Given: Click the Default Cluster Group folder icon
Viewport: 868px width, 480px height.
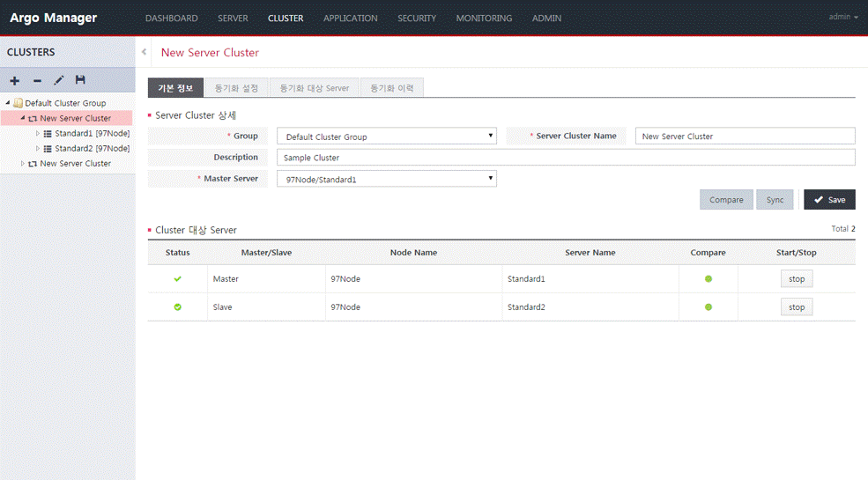Looking at the screenshot, I should point(19,103).
